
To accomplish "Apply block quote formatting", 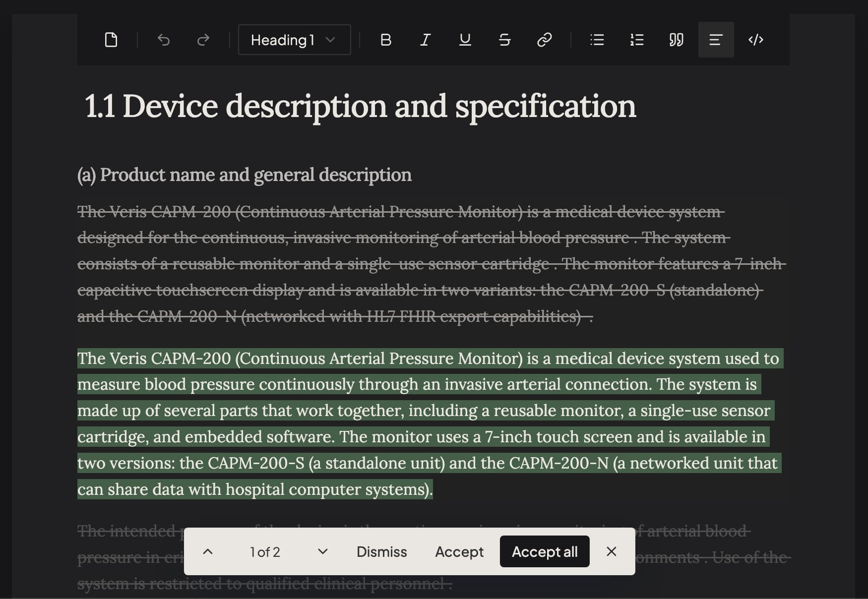I will pyautogui.click(x=677, y=40).
